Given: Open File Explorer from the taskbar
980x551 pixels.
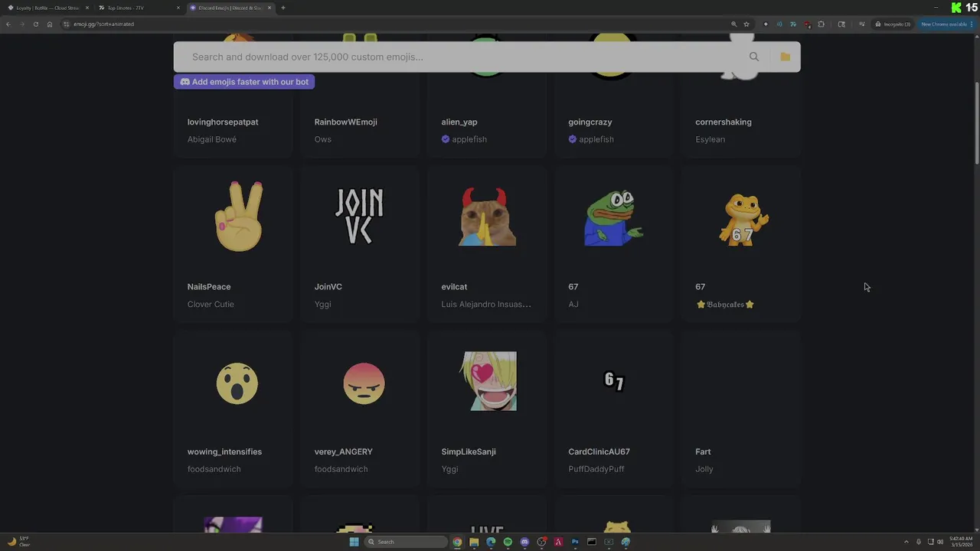Looking at the screenshot, I should [474, 542].
